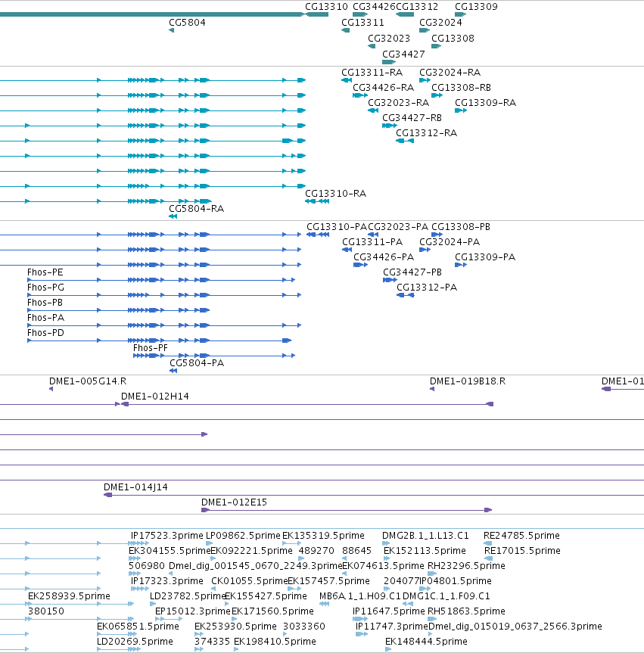The image size is (644, 653).
Task: Select the Fhos-PD protein label
Action: point(45,333)
